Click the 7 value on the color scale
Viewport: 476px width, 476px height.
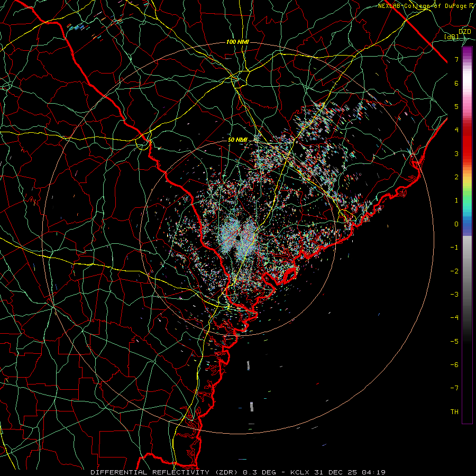tap(456, 59)
